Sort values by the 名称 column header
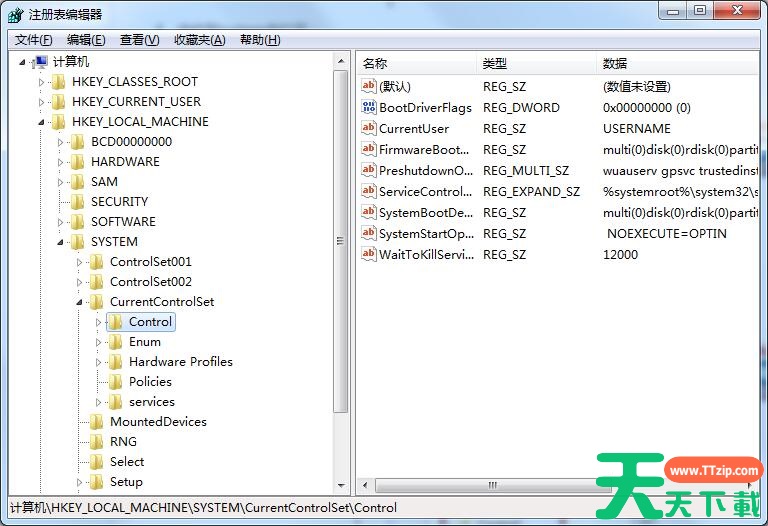Image resolution: width=768 pixels, height=526 pixels. coord(416,64)
